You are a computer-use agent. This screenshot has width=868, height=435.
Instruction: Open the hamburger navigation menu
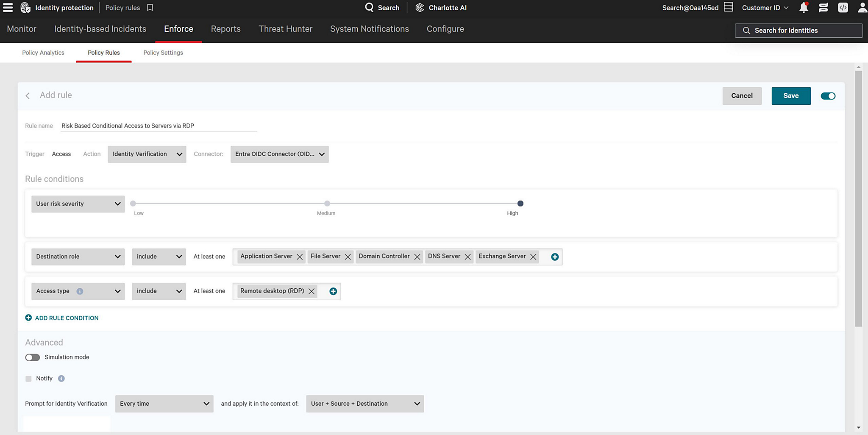point(8,7)
